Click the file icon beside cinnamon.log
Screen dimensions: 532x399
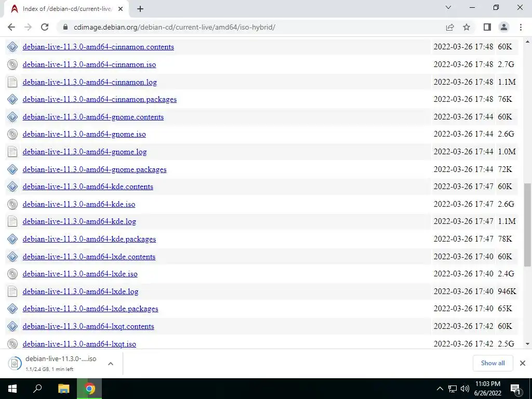(x=12, y=82)
